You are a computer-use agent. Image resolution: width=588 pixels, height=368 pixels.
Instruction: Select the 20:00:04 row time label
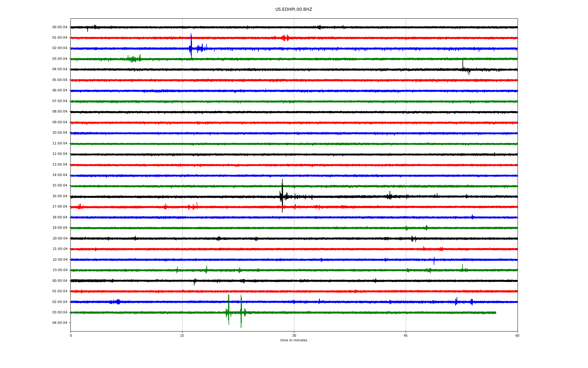[60, 239]
